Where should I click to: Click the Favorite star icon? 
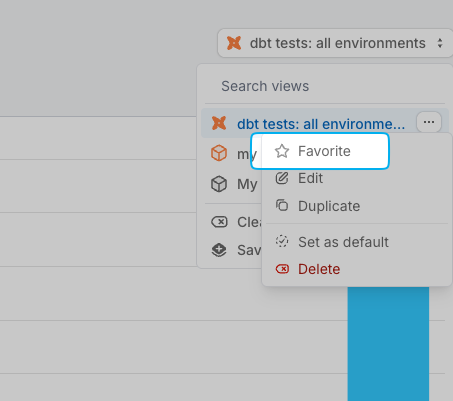point(282,151)
